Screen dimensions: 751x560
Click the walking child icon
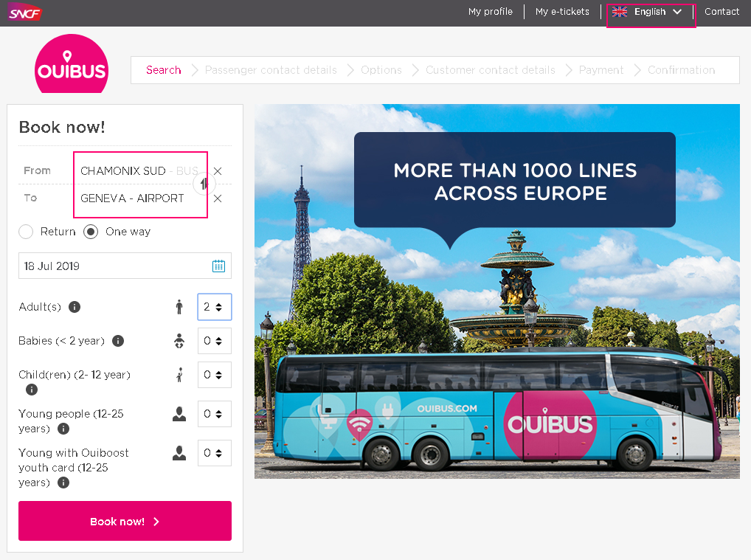point(179,375)
